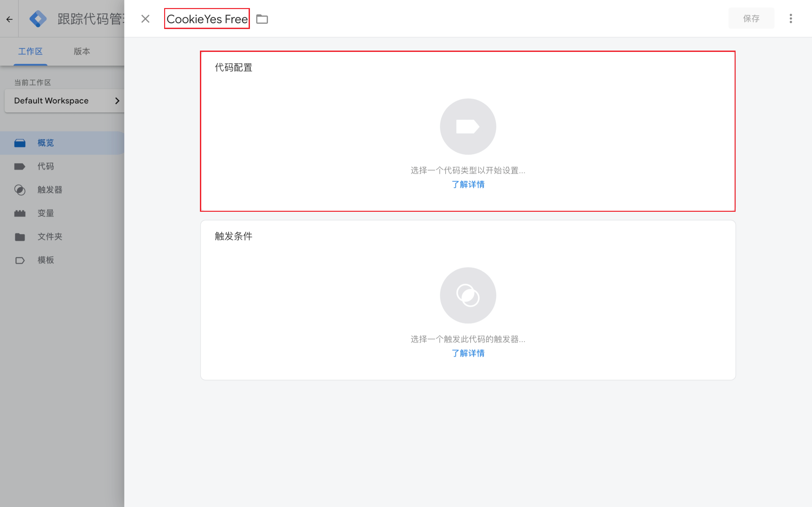Open 概览 in the sidebar
812x507 pixels.
click(45, 143)
